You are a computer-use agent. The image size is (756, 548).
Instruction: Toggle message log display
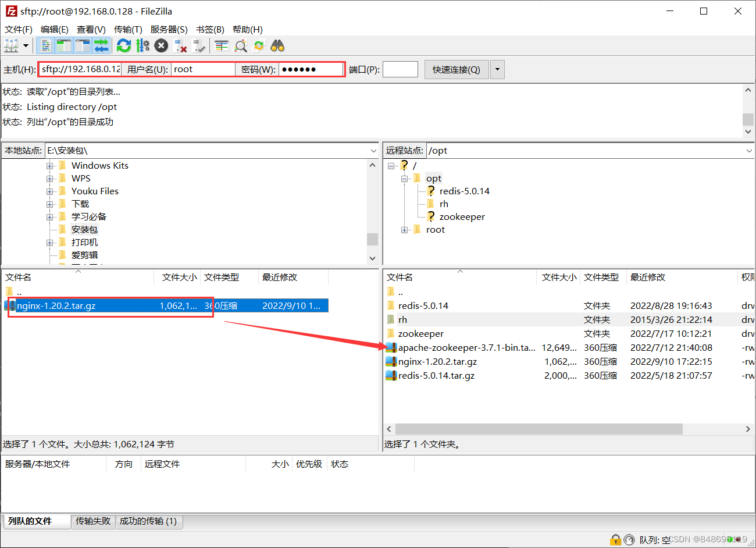tap(45, 45)
